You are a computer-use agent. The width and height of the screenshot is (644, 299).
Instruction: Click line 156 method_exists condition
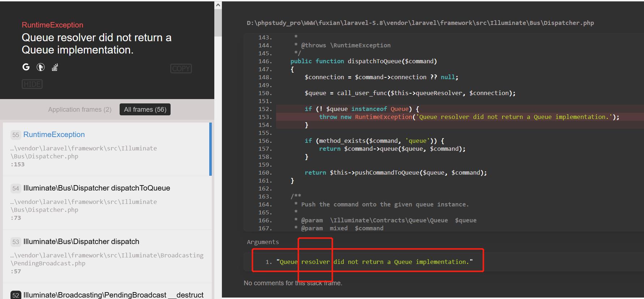374,141
